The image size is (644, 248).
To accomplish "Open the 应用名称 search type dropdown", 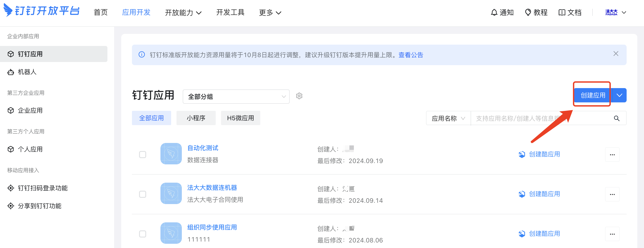I will tap(448, 118).
